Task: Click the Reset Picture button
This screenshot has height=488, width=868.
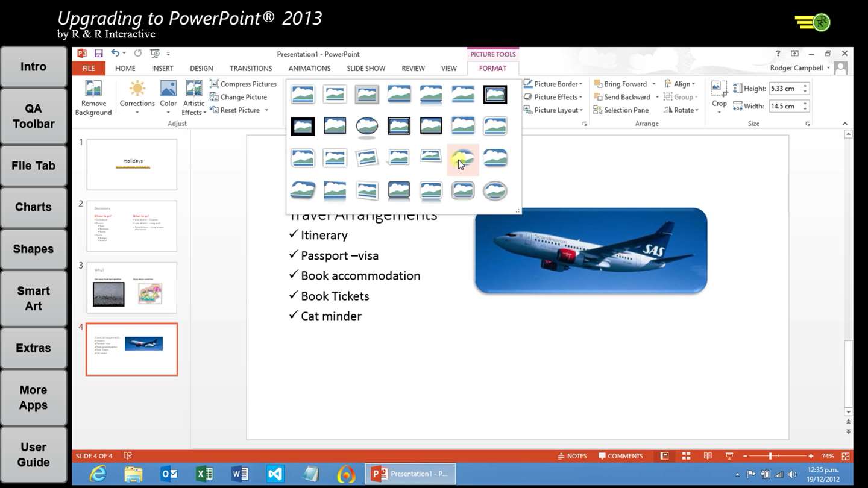Action: 234,110
